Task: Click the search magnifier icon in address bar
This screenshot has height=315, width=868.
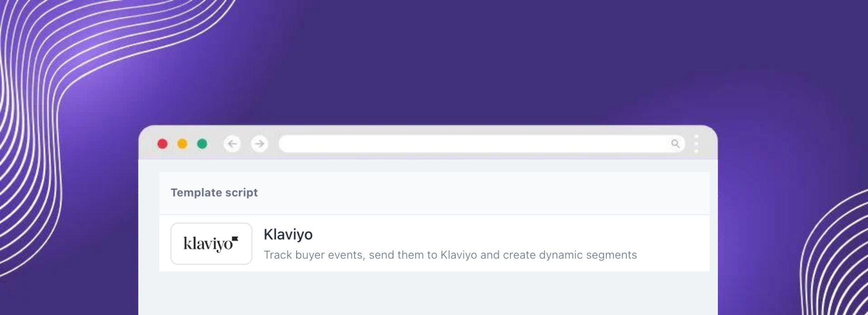Action: [675, 144]
